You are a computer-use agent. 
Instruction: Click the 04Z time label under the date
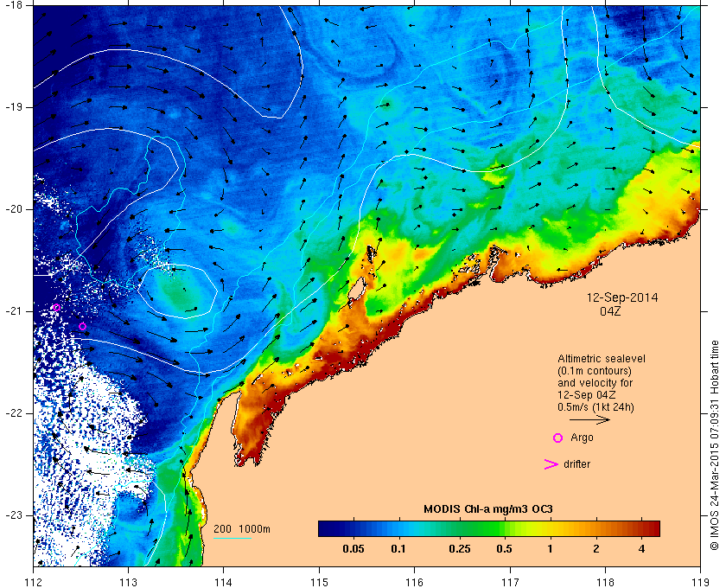(610, 311)
